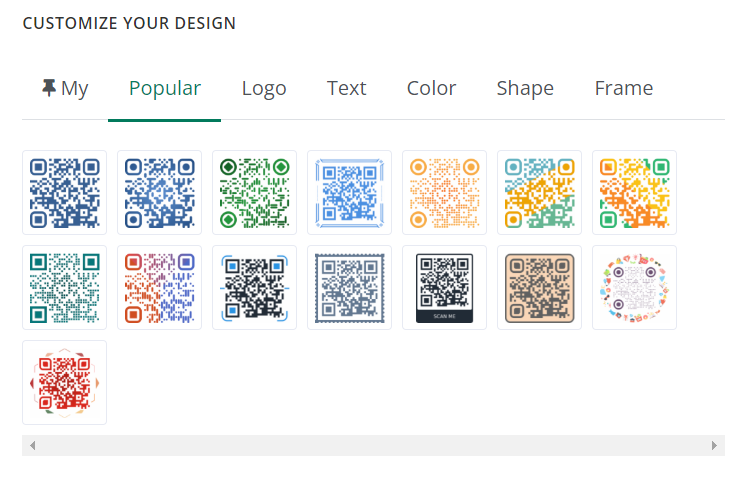Select the red-to-purple gradient QR design
This screenshot has height=477, width=748.
click(159, 288)
